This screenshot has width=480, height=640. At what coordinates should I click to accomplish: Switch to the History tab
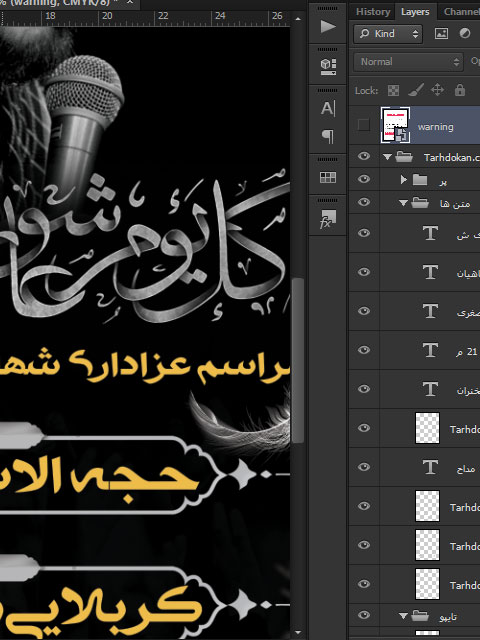[x=373, y=12]
